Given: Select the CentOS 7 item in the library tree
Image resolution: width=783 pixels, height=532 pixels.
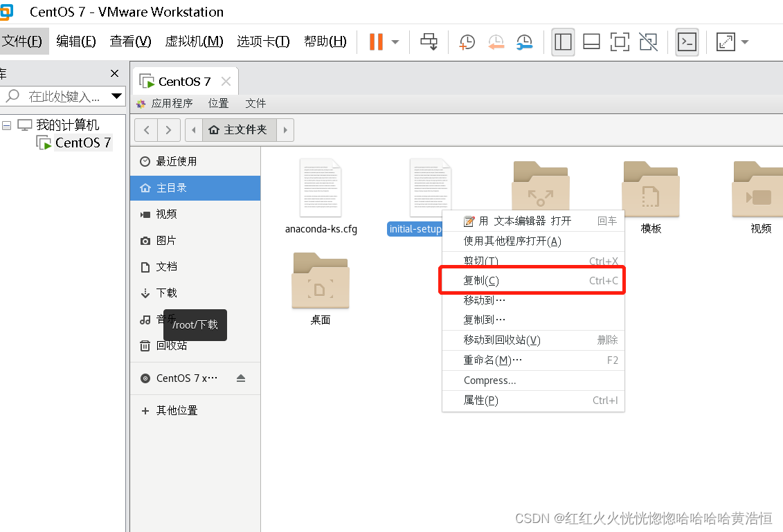Looking at the screenshot, I should [83, 143].
